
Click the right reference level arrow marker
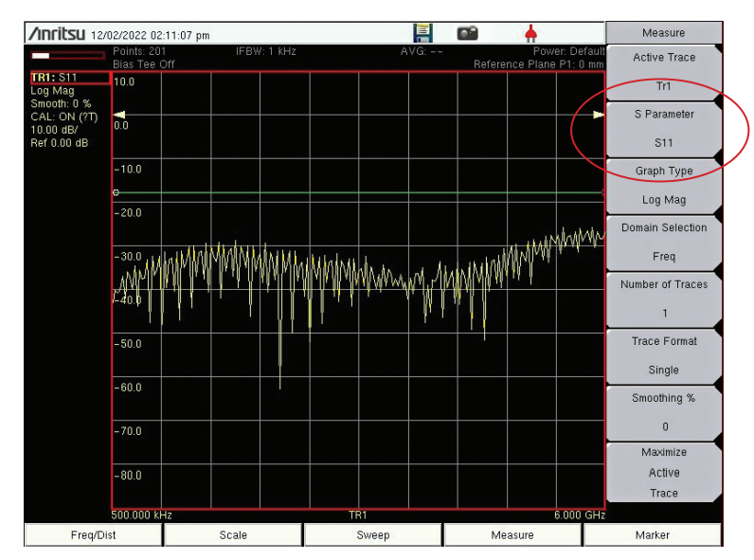click(599, 115)
